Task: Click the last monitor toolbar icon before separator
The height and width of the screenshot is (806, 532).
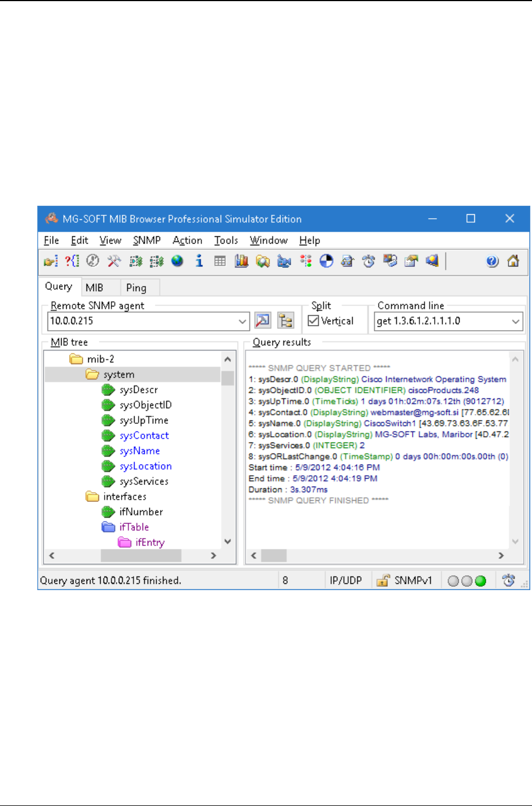Action: (432, 261)
